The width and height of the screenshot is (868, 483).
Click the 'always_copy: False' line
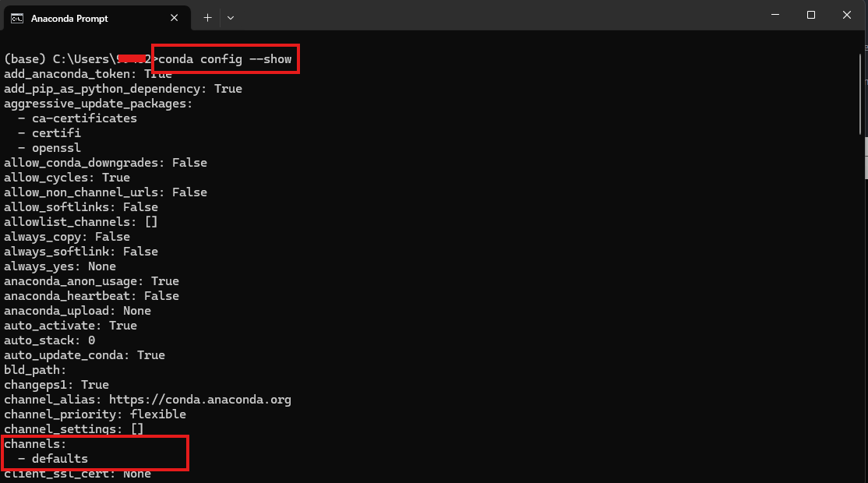coord(67,237)
